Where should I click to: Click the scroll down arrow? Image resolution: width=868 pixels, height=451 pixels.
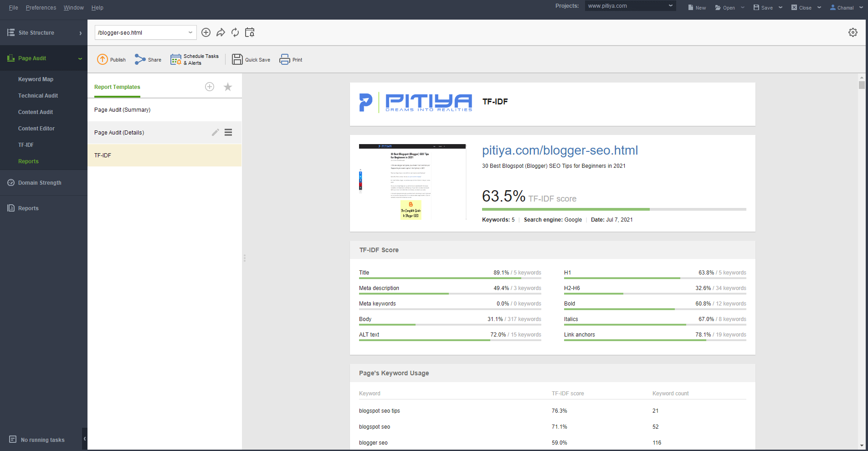coord(862,446)
